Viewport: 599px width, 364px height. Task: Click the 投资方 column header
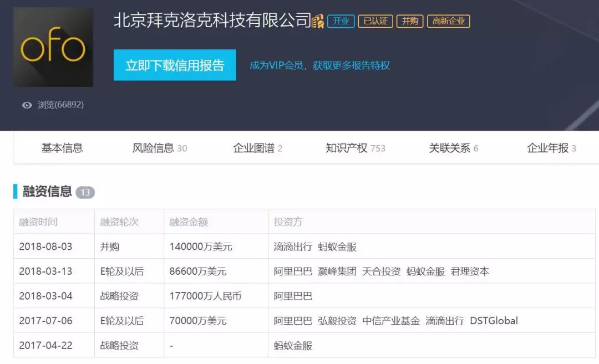point(288,222)
